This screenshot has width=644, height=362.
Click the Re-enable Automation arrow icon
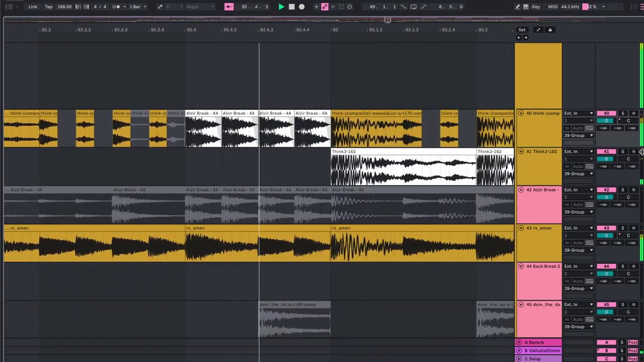click(333, 7)
